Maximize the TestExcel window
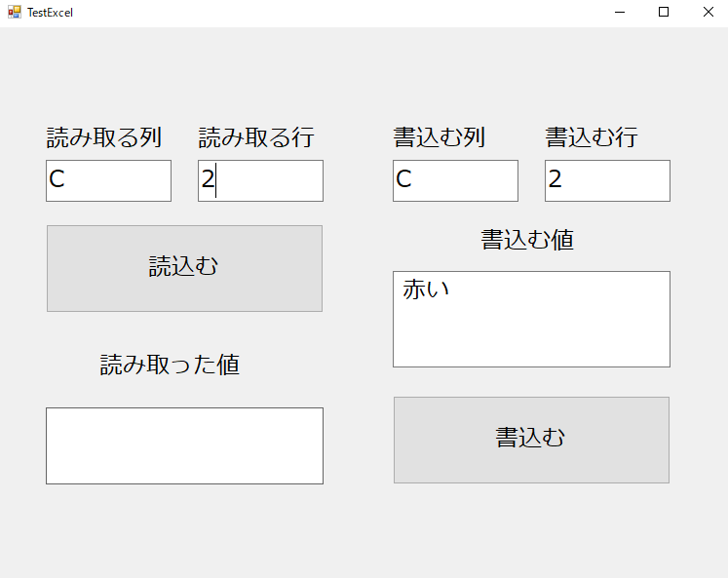The width and height of the screenshot is (728, 578). 664,12
